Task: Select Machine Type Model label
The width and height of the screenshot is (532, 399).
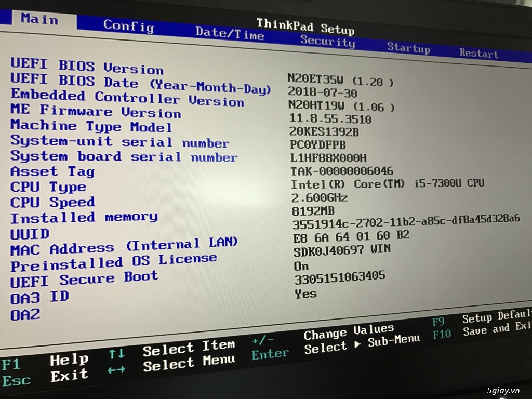Action: tap(91, 126)
